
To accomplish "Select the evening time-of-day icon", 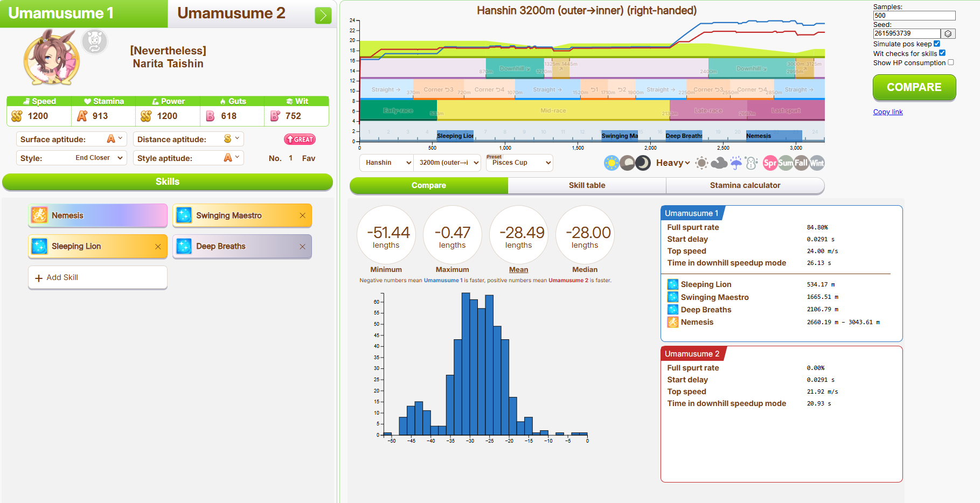I will click(x=627, y=163).
